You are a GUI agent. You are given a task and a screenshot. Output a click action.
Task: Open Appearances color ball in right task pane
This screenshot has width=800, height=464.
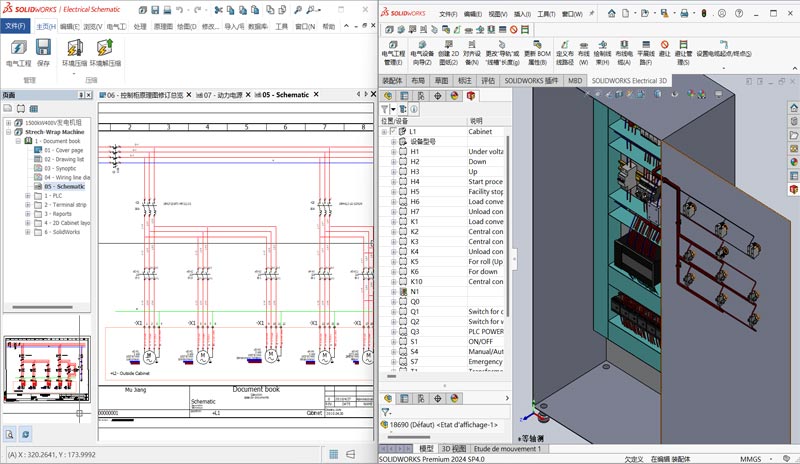pos(794,162)
